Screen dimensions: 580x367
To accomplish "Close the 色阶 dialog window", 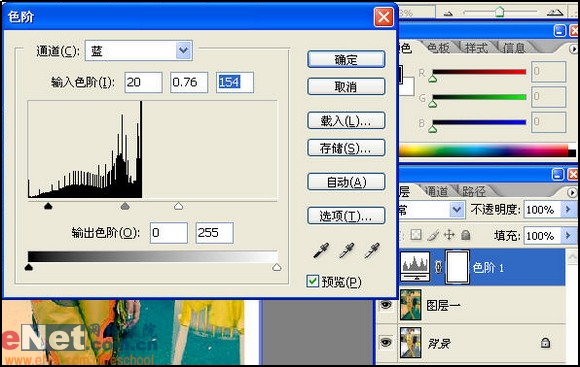I will [x=384, y=17].
